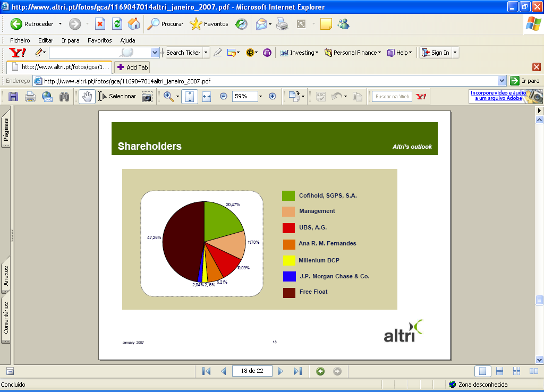
Task: Click the browser Stop icon
Action: tap(100, 24)
